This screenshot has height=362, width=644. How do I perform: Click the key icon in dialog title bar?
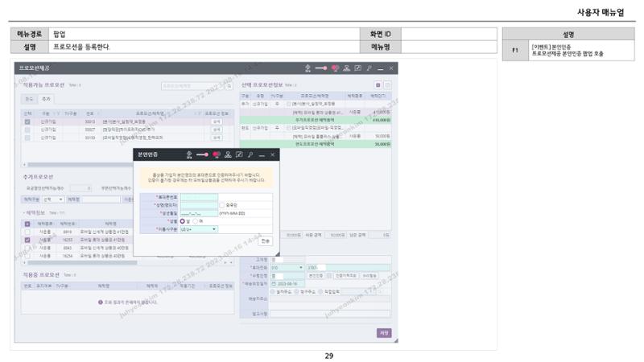pos(250,154)
